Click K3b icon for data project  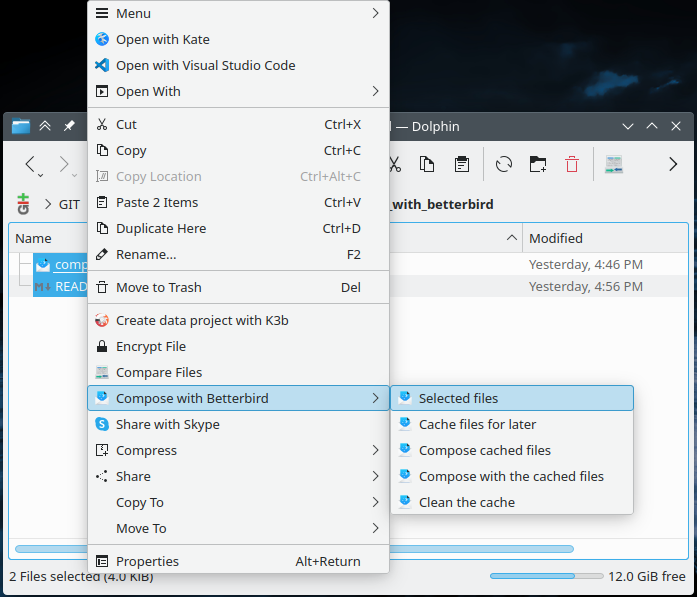(102, 321)
